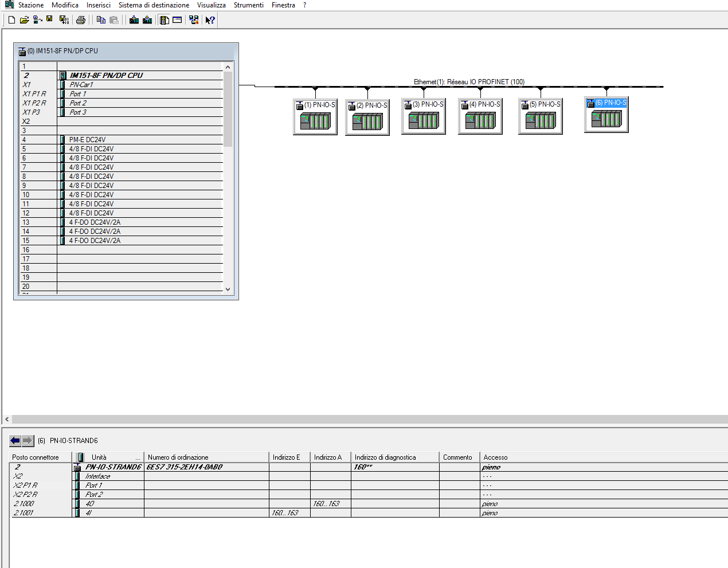Screen dimensions: 728x568
Task: Click the horizontal scrollbar left arrow
Action: 7,420
